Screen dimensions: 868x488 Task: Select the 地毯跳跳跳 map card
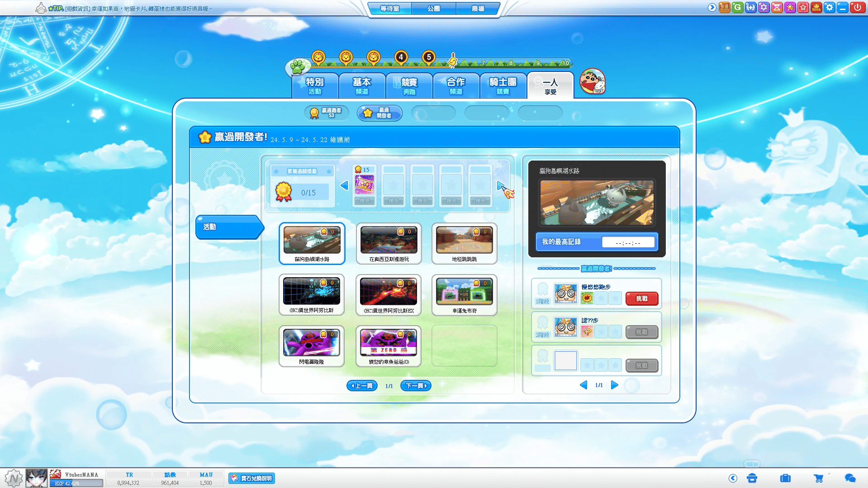pyautogui.click(x=465, y=243)
